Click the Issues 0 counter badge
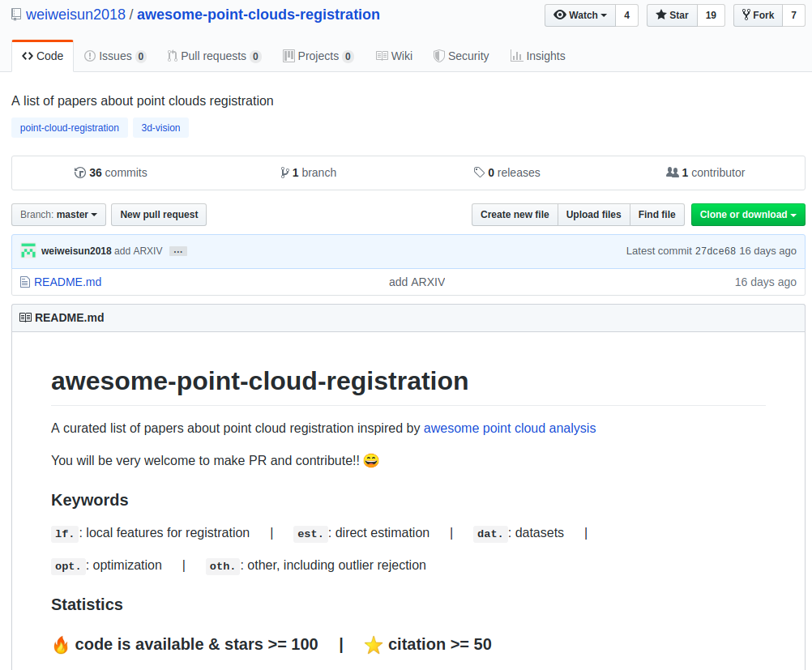812x670 pixels. (140, 56)
